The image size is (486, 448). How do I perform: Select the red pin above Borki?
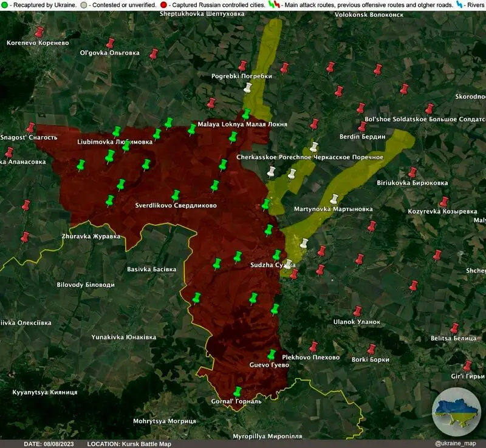[x=371, y=350]
